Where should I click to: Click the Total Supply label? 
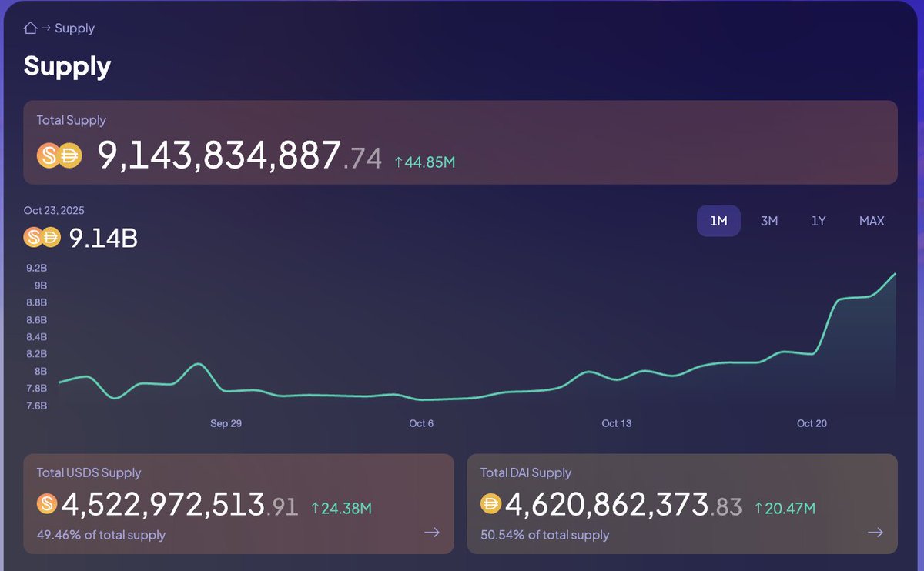72,120
